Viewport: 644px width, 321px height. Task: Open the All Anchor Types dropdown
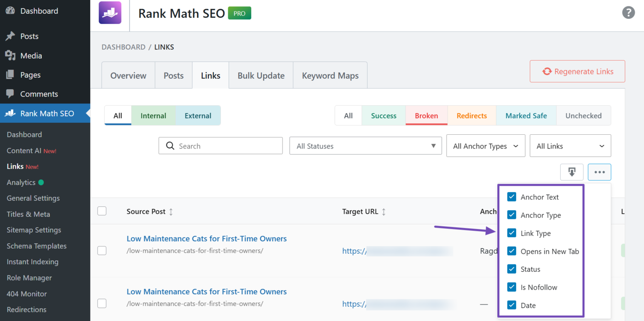485,146
